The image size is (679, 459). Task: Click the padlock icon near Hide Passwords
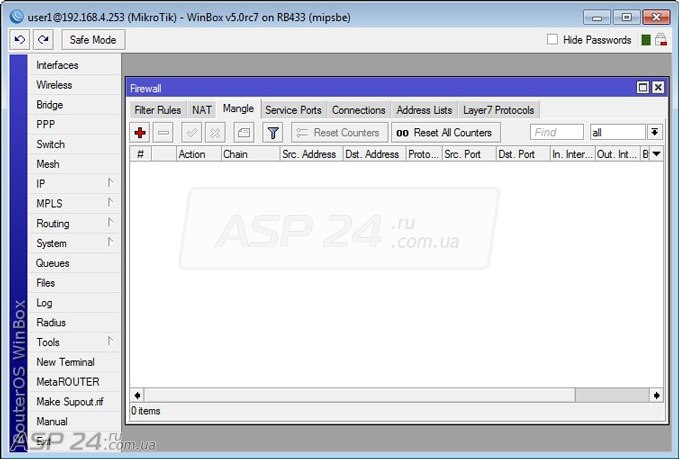click(x=661, y=40)
